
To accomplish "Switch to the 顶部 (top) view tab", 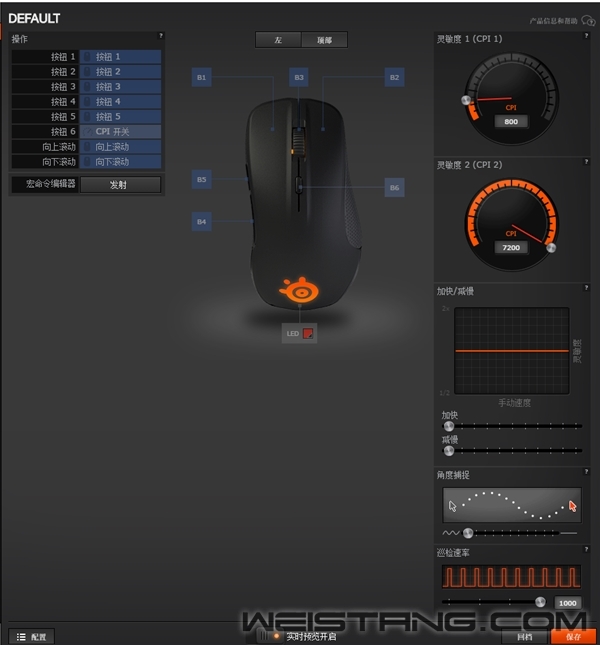I will pos(324,40).
